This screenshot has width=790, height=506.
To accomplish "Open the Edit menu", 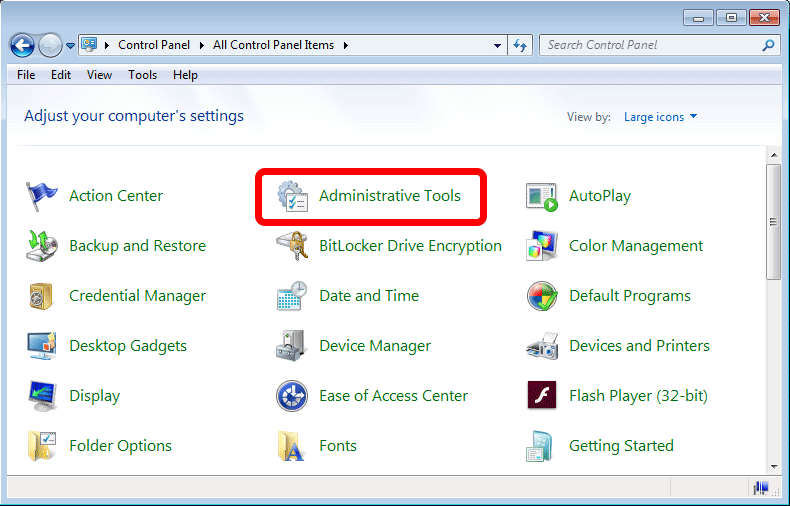I will (x=60, y=75).
